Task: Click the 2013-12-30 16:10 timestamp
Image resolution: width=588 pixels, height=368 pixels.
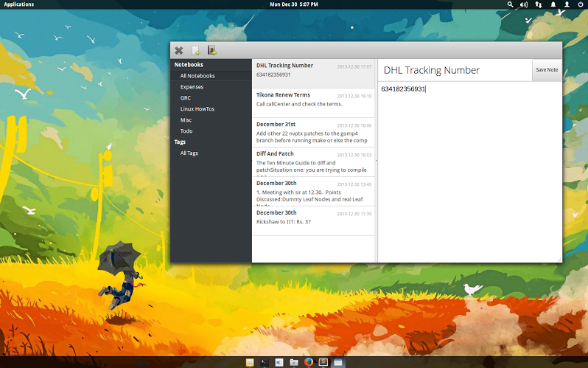Action: tap(354, 96)
